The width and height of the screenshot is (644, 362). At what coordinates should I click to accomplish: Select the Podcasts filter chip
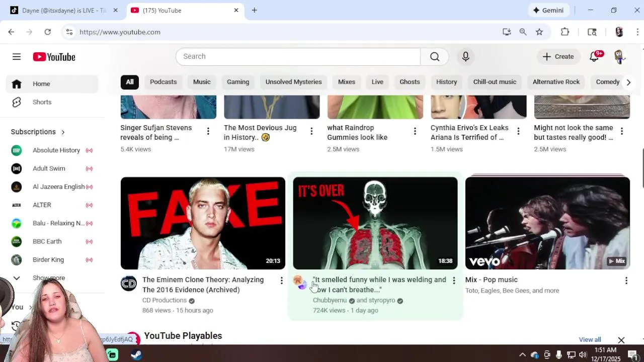tap(164, 82)
